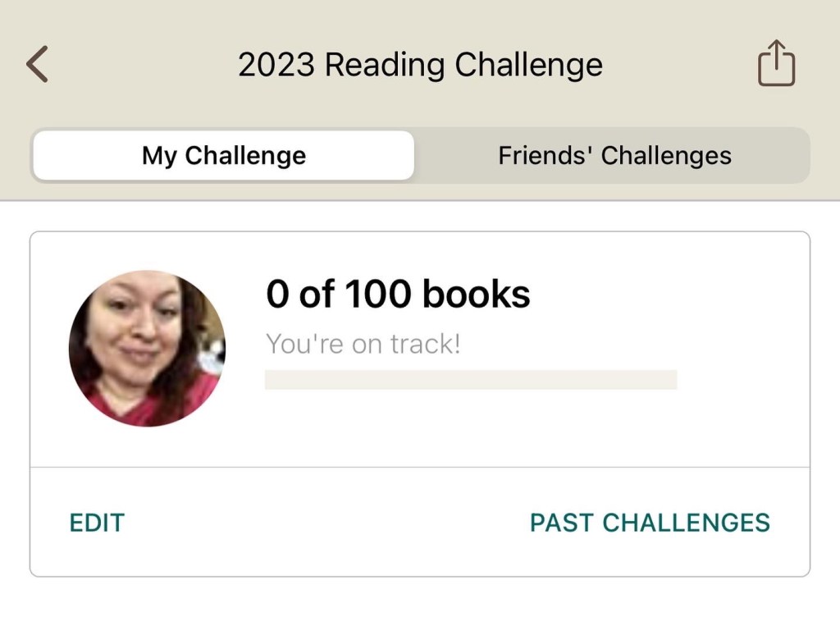
Task: Go back using the top-left arrow
Action: click(x=38, y=64)
